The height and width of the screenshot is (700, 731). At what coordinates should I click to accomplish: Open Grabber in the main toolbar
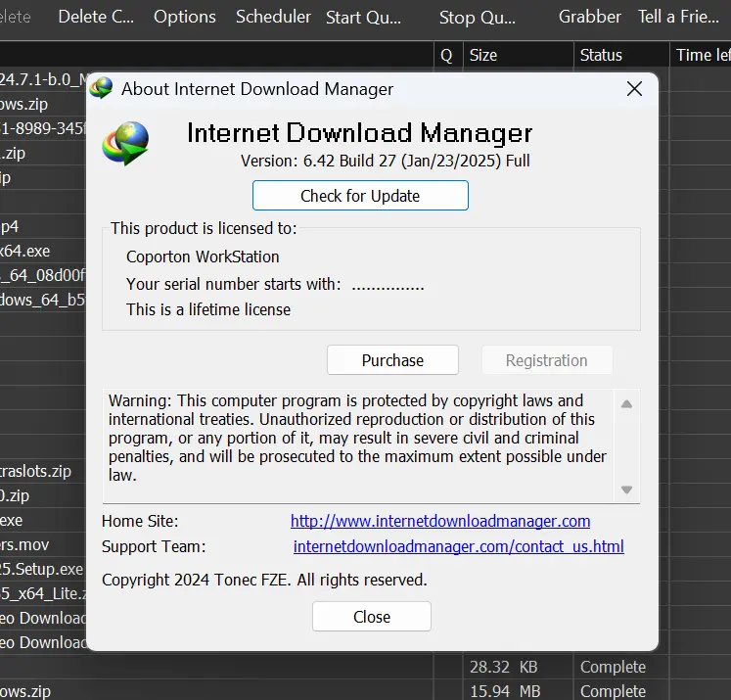coord(590,17)
